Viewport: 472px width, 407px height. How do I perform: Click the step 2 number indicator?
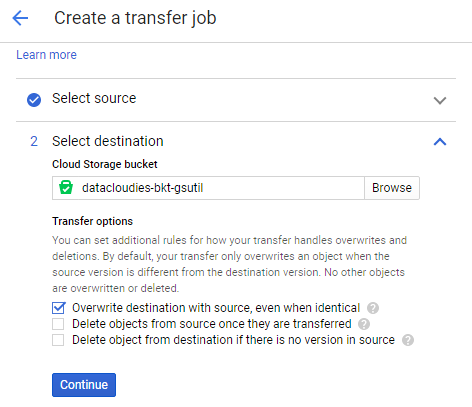point(34,141)
